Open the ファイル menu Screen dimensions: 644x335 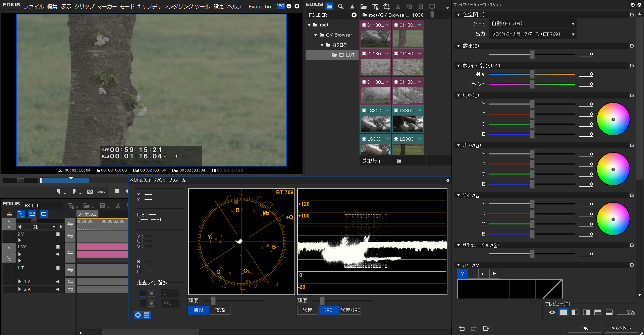tap(34, 6)
